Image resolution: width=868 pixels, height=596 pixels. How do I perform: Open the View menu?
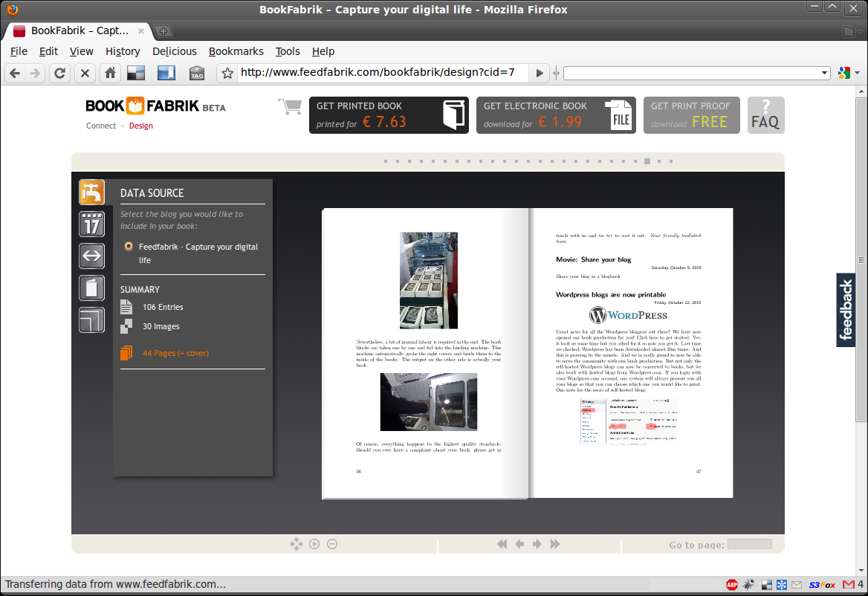point(82,51)
